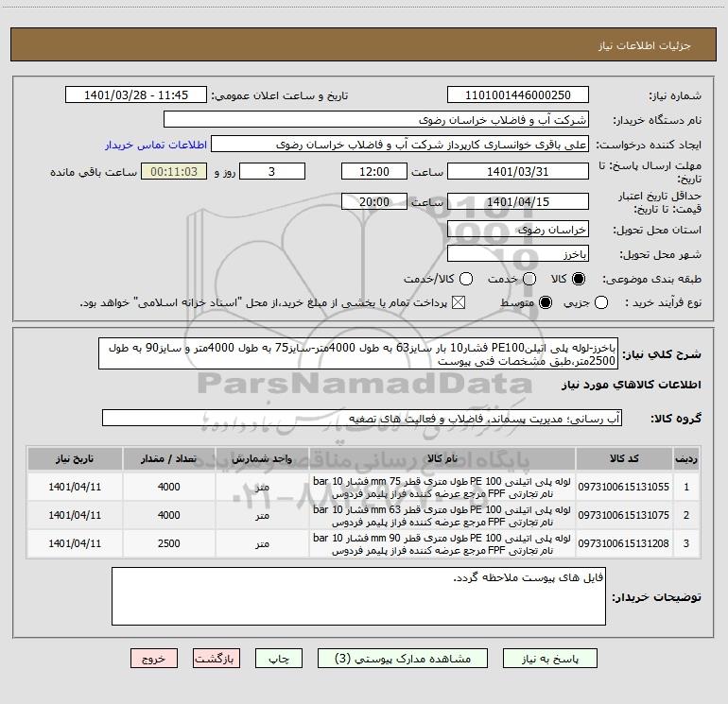Click date 1401/04/11 in row 2
This screenshot has height=704, width=728.
[x=75, y=515]
